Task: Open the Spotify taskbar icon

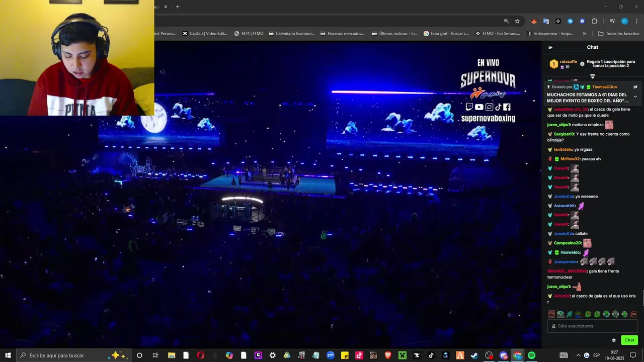Action: pyautogui.click(x=532, y=355)
